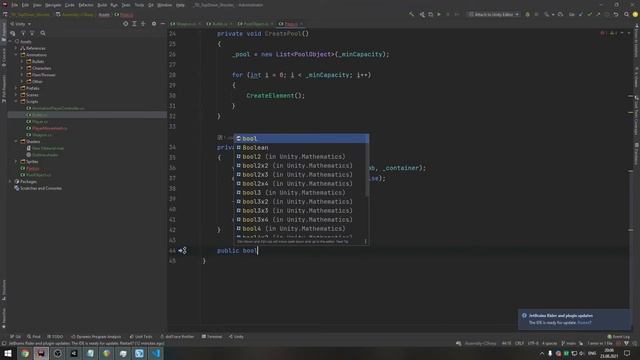Open the View menu
This screenshot has height=360, width=640.
(37, 5)
